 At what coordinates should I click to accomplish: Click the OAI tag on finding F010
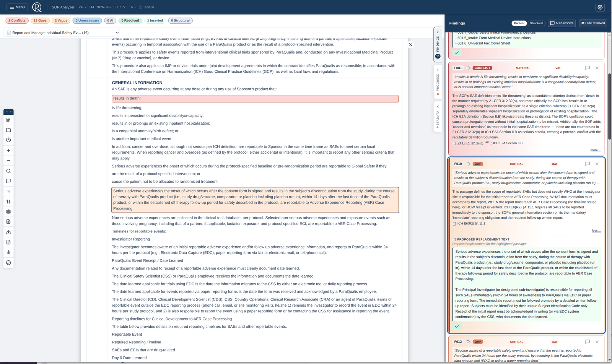pos(554,164)
